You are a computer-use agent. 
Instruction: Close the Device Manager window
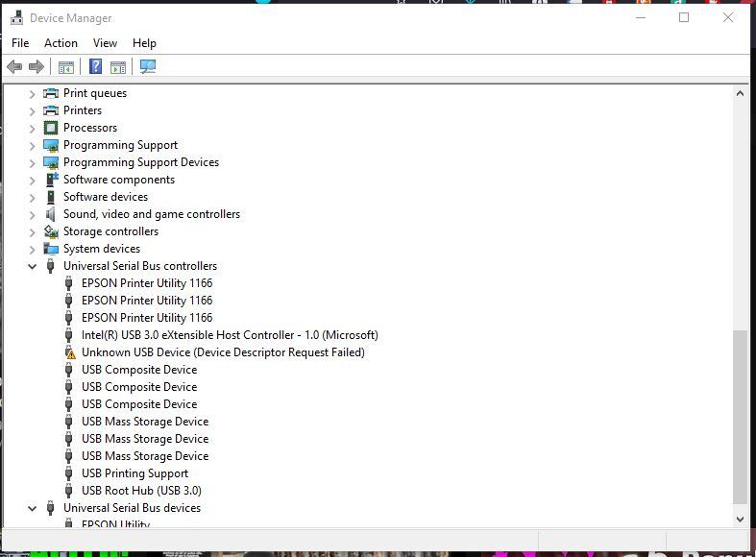click(x=728, y=18)
